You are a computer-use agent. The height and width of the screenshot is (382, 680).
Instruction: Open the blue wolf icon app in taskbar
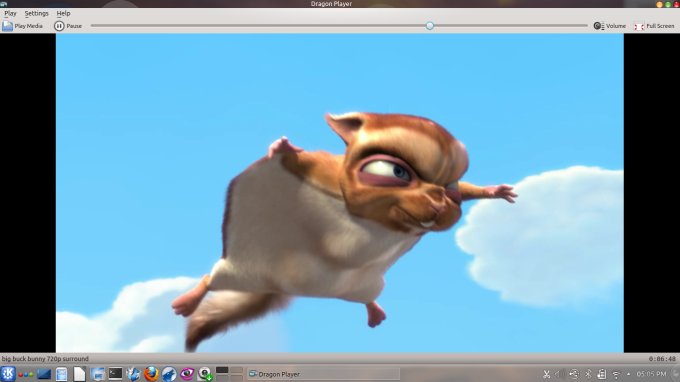click(x=169, y=374)
